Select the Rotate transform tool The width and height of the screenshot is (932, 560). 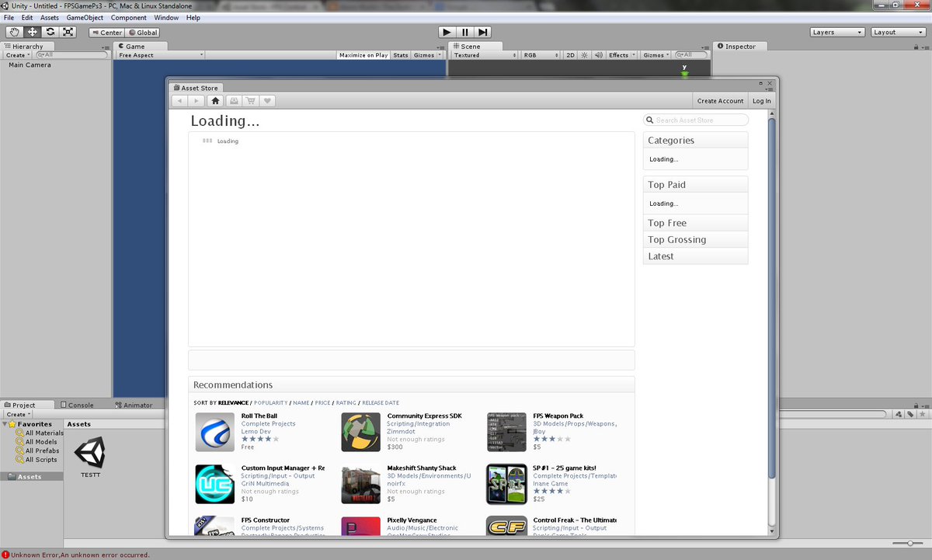click(x=50, y=32)
